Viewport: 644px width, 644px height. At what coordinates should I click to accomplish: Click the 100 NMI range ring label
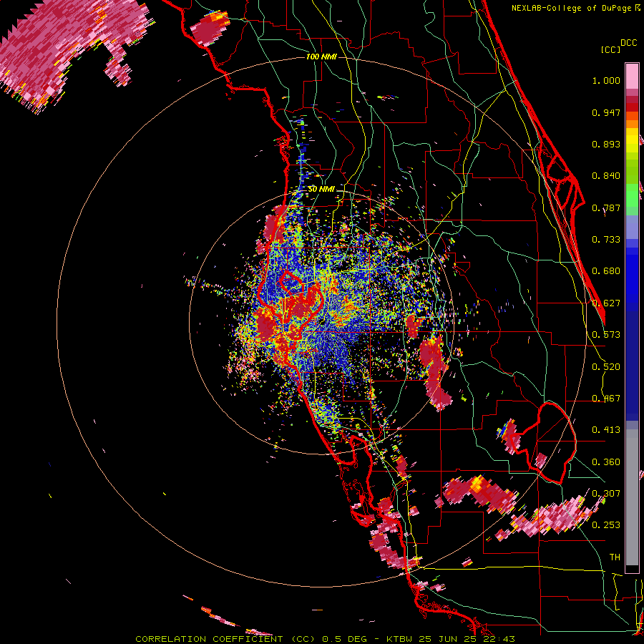click(321, 57)
